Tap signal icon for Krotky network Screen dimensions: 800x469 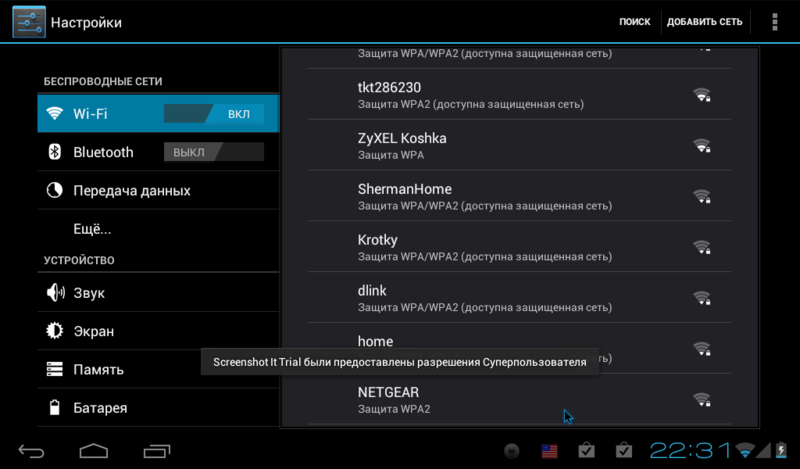click(x=702, y=248)
